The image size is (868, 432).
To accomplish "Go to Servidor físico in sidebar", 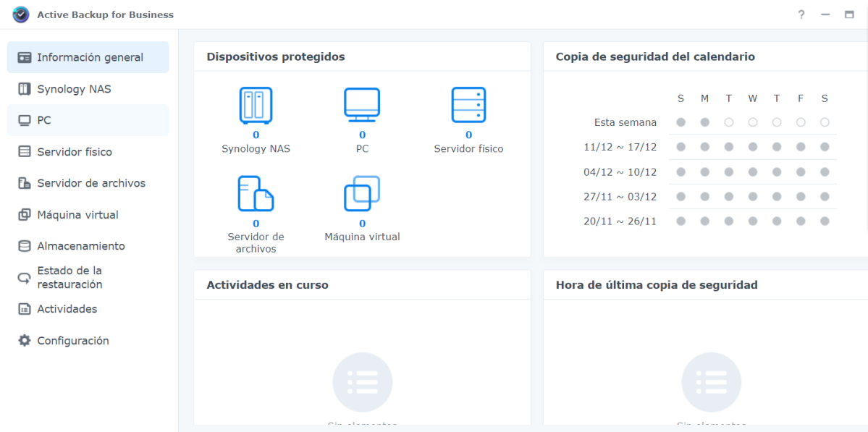I will coord(88,151).
